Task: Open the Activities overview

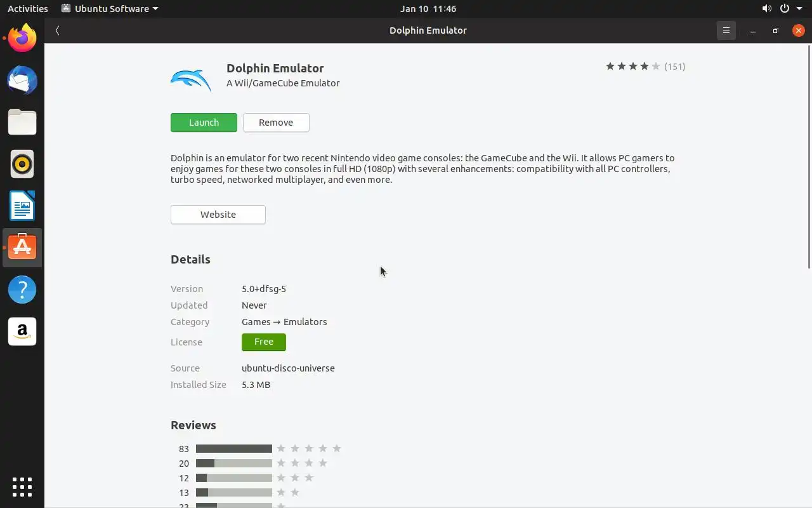Action: (x=27, y=8)
